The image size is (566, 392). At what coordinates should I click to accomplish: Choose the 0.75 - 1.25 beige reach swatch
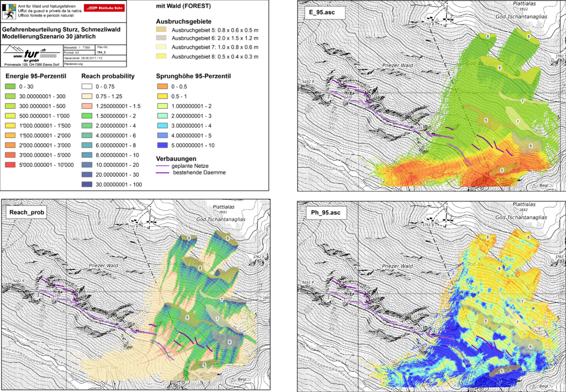[87, 96]
